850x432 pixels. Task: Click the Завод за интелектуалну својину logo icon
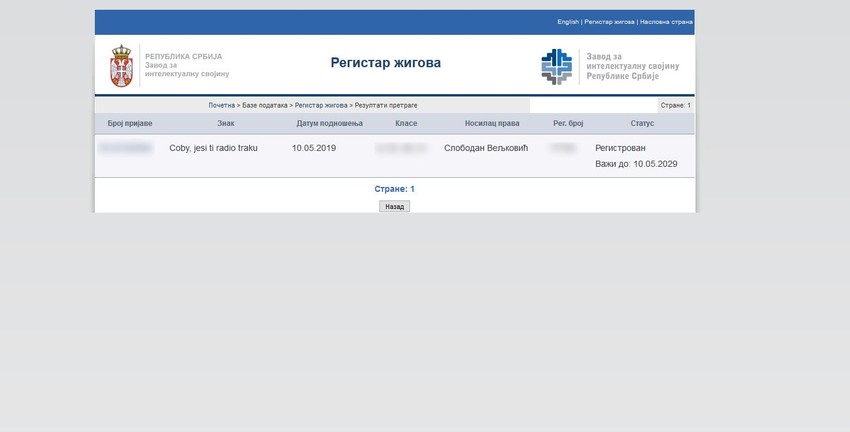(x=557, y=67)
